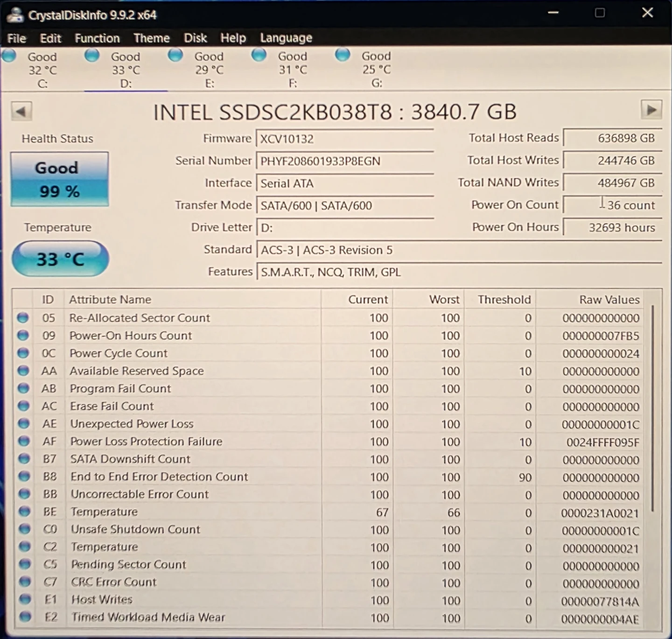This screenshot has width=672, height=639.
Task: Click Total Host Writes value 244746 GB
Action: point(613,161)
